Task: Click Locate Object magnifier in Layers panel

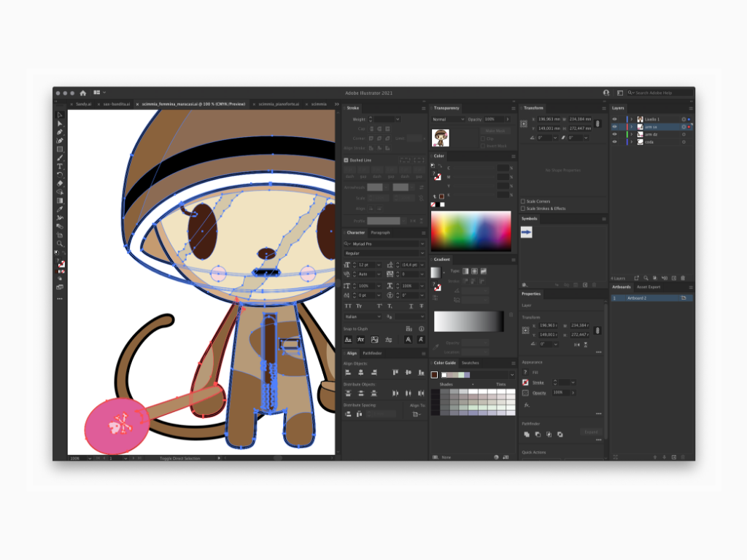Action: [x=646, y=278]
